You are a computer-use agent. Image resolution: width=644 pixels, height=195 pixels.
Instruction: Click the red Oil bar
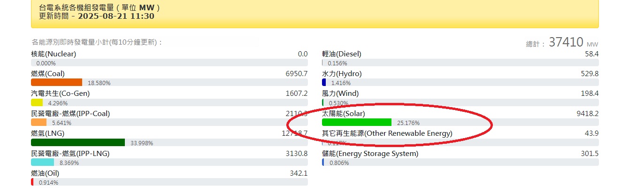[32, 182]
